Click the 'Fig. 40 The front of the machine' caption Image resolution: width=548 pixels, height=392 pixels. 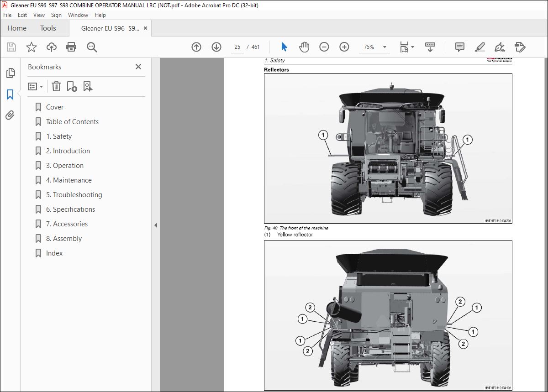[x=296, y=228]
